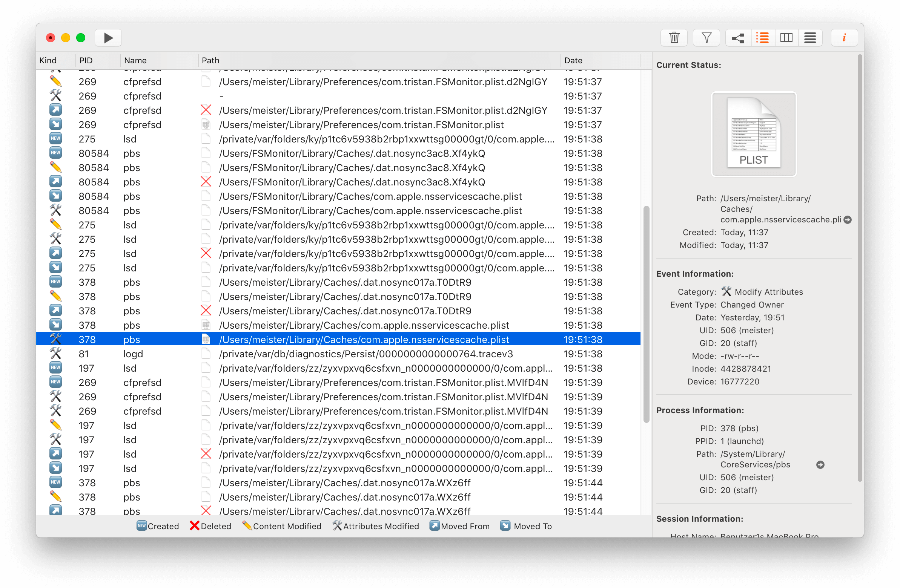Toggle the info inspector panel button
The image size is (900, 588).
pyautogui.click(x=844, y=38)
